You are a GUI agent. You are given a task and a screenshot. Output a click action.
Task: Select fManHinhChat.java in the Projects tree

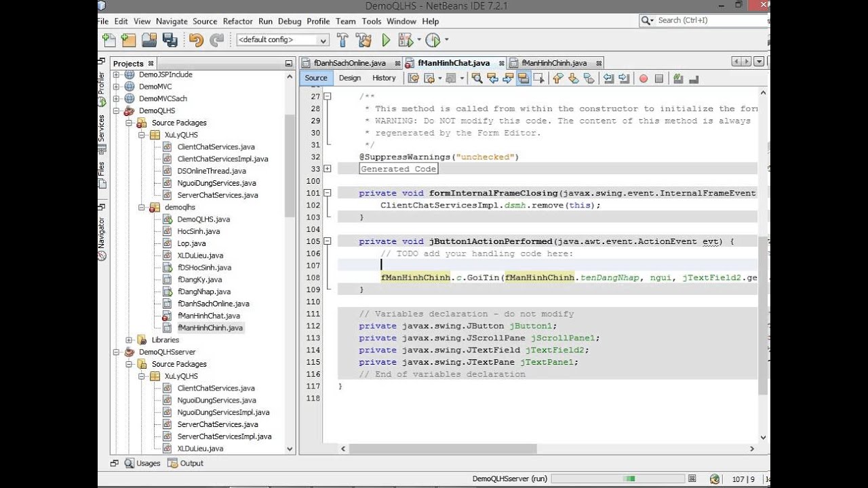coord(209,316)
